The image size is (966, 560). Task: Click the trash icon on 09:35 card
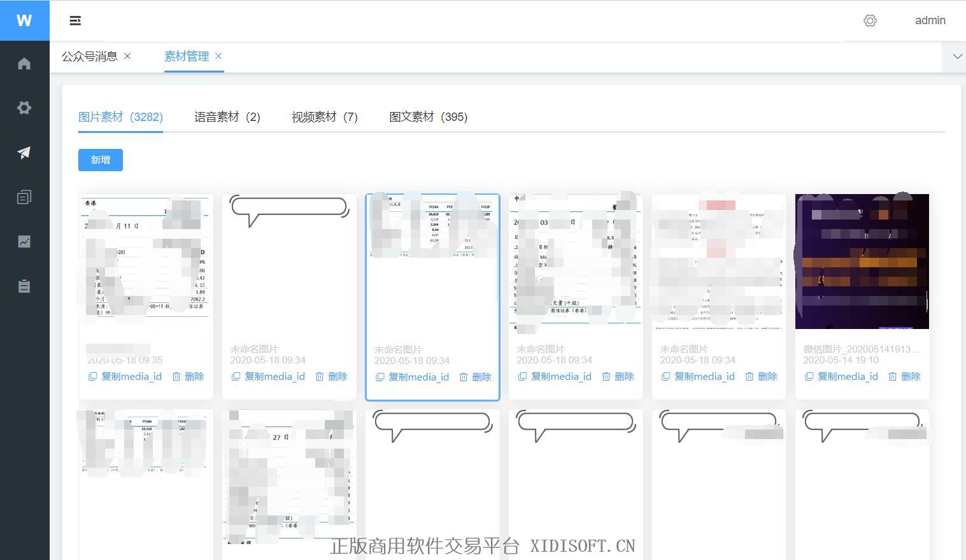[x=176, y=377]
